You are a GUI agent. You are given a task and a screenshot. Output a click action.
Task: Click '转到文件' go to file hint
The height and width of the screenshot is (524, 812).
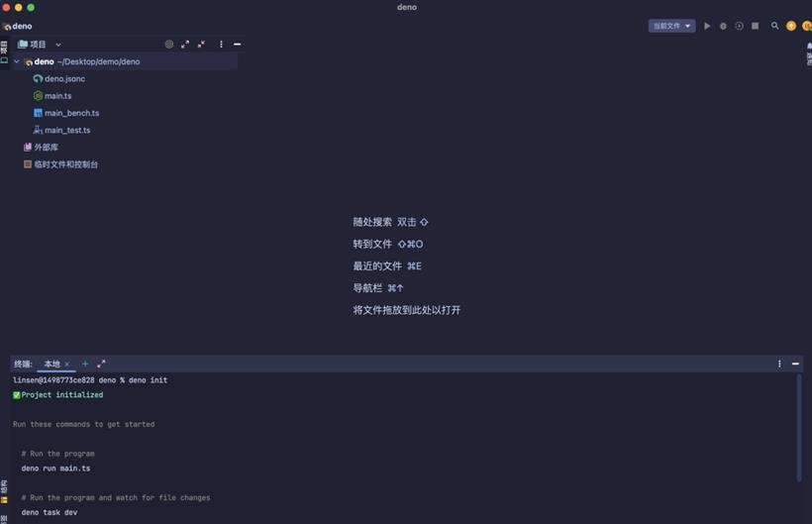point(388,244)
